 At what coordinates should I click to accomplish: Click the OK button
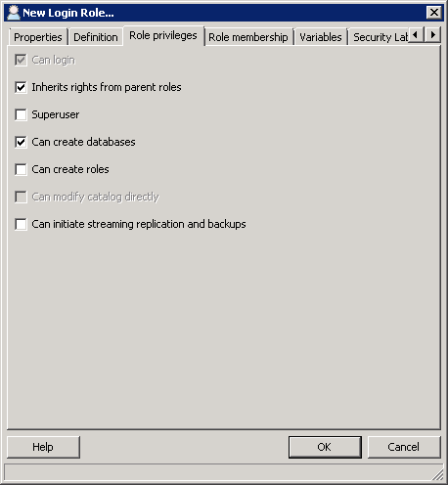pos(325,447)
